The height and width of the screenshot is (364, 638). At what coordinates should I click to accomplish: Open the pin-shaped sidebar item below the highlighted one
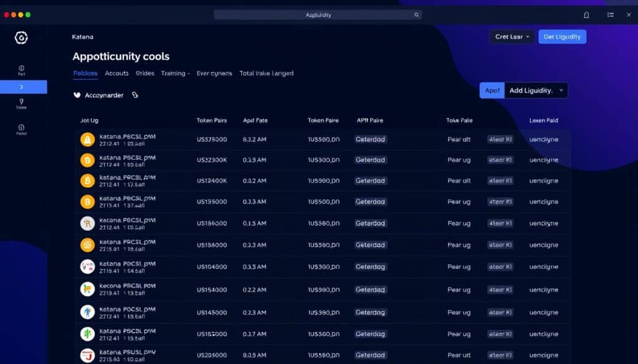pyautogui.click(x=21, y=103)
